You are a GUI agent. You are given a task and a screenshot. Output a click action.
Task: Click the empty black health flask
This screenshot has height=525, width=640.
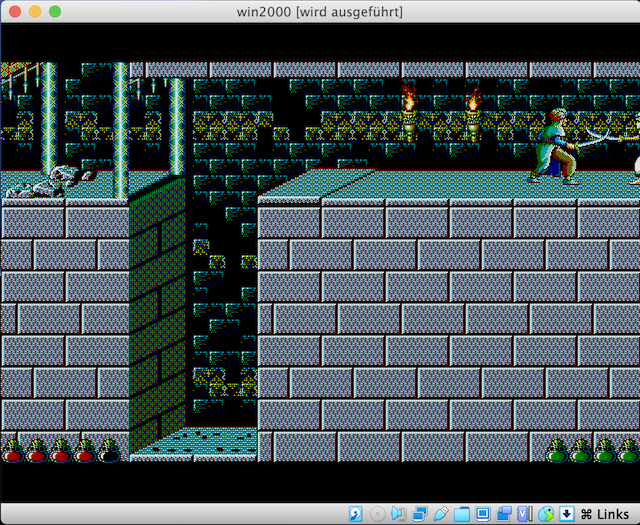coord(109,451)
